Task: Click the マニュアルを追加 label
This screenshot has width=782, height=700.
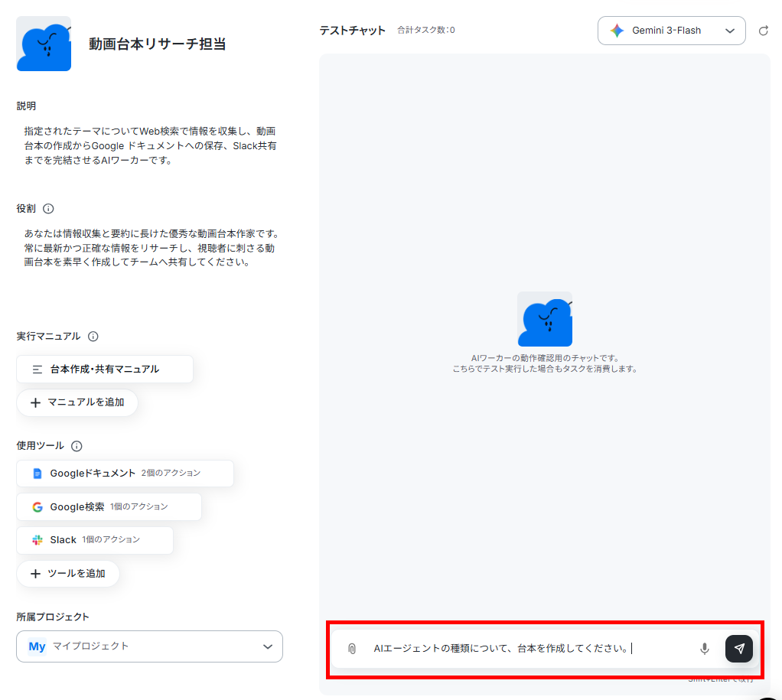Action: click(x=86, y=402)
